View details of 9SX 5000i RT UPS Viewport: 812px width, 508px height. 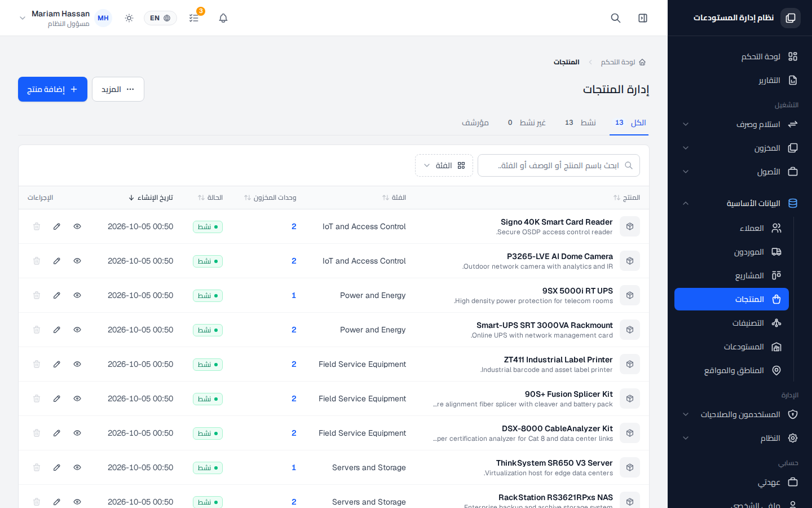coord(77,295)
